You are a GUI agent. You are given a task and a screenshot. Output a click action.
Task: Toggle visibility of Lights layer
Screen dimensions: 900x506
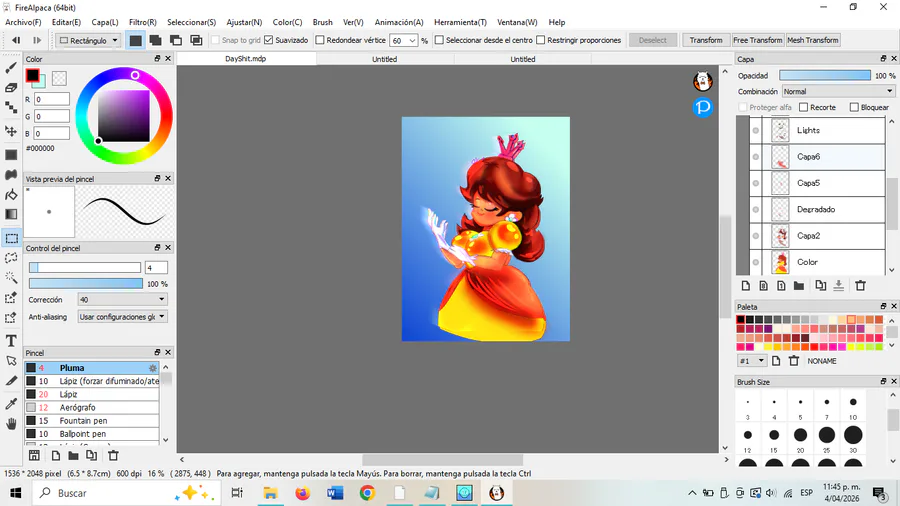[x=756, y=130]
